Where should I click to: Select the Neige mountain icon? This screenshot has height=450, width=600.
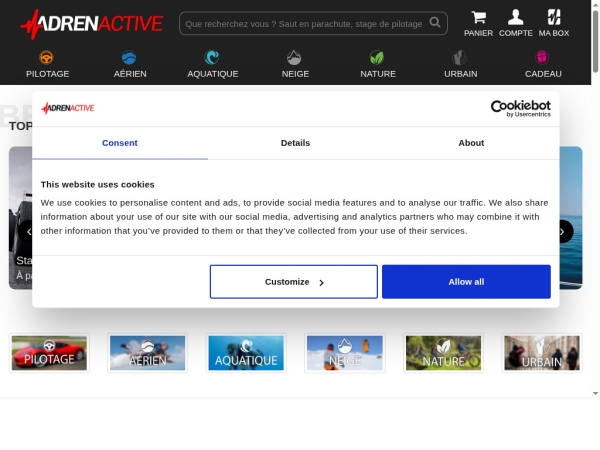point(294,58)
